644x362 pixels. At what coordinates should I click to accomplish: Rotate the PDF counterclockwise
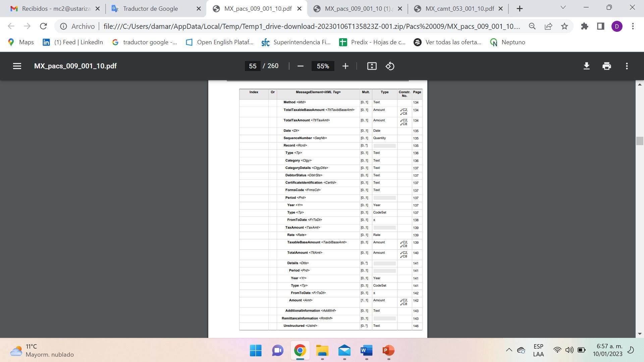click(x=390, y=66)
